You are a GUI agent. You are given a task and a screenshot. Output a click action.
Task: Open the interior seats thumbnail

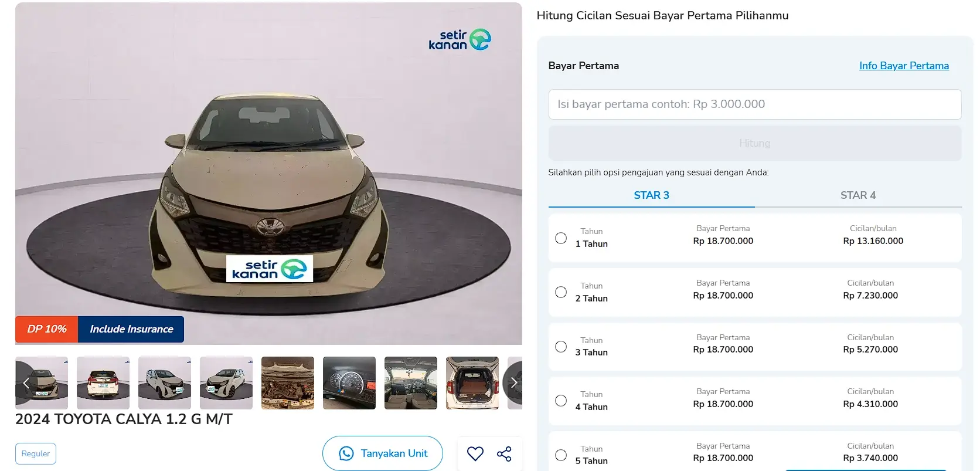click(x=411, y=383)
